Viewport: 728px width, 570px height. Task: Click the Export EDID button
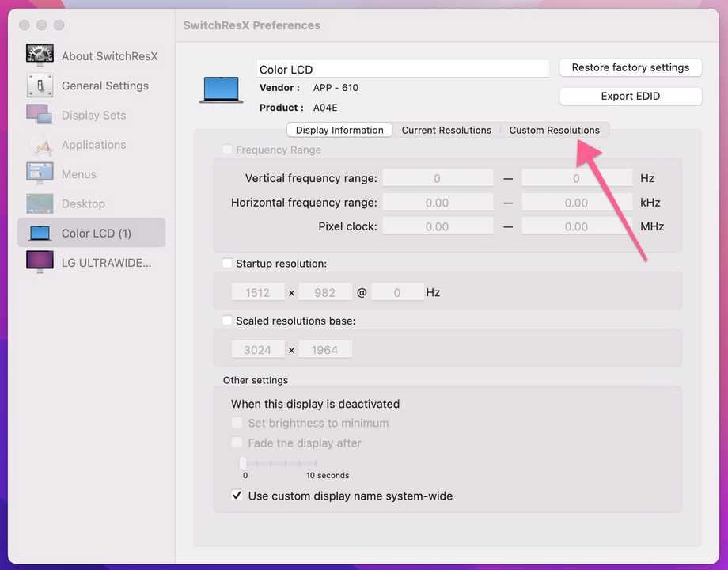click(631, 96)
